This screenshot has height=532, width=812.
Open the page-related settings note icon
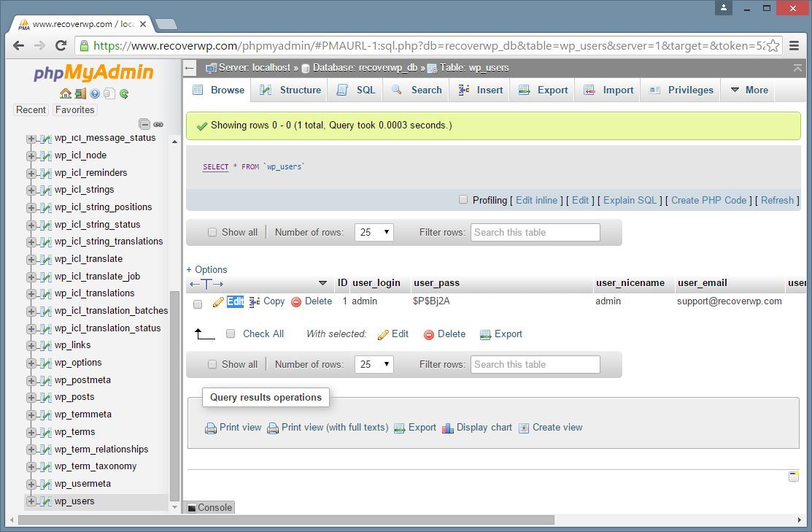793,477
